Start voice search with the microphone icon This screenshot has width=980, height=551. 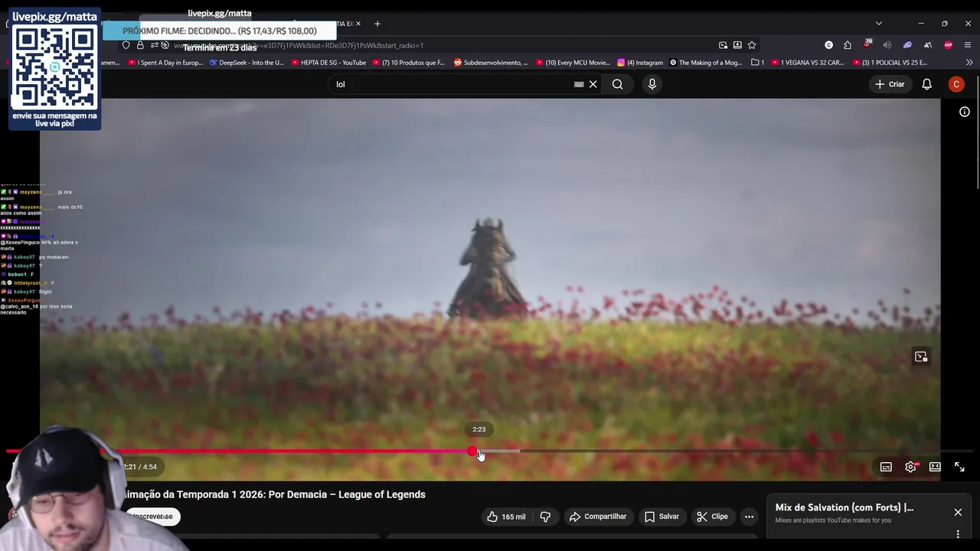tap(652, 84)
